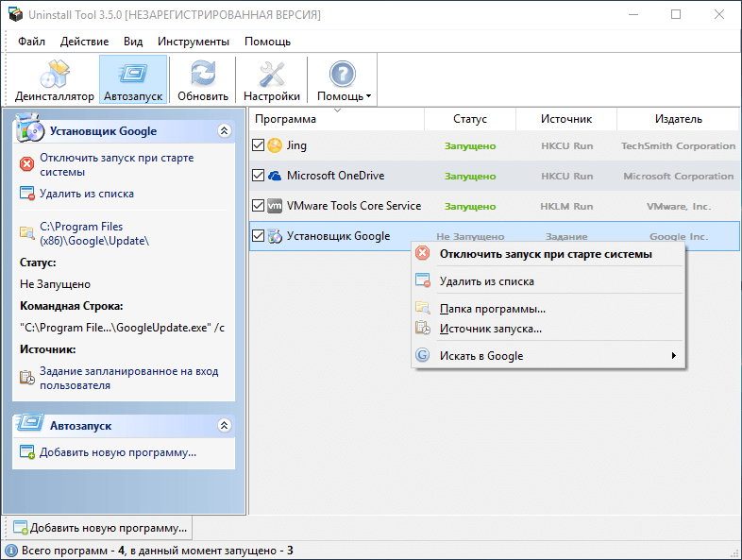Screen dimensions: 742x560
Task: Open Искать в Google submenu arrow
Action: coord(673,356)
